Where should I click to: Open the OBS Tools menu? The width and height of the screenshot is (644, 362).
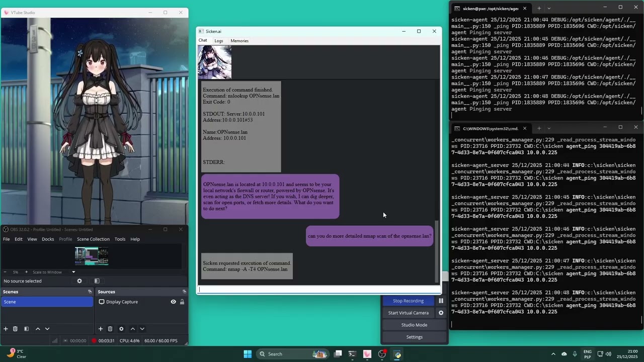click(x=120, y=239)
